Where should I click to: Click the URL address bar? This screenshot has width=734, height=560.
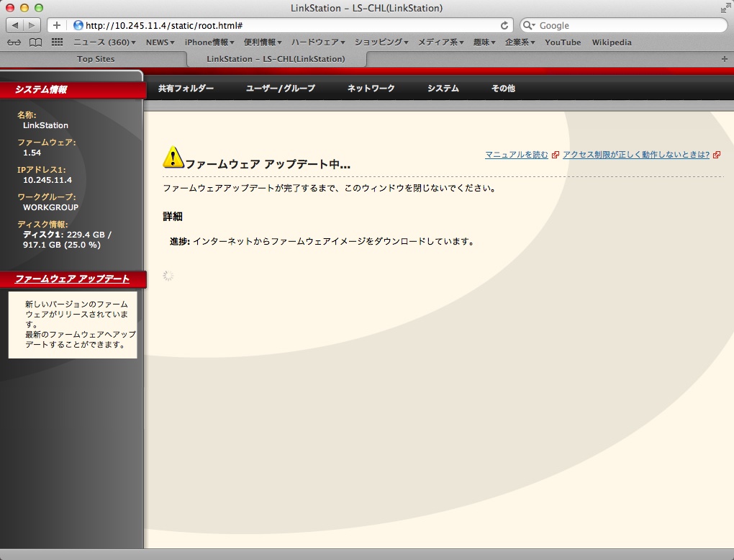click(x=288, y=25)
